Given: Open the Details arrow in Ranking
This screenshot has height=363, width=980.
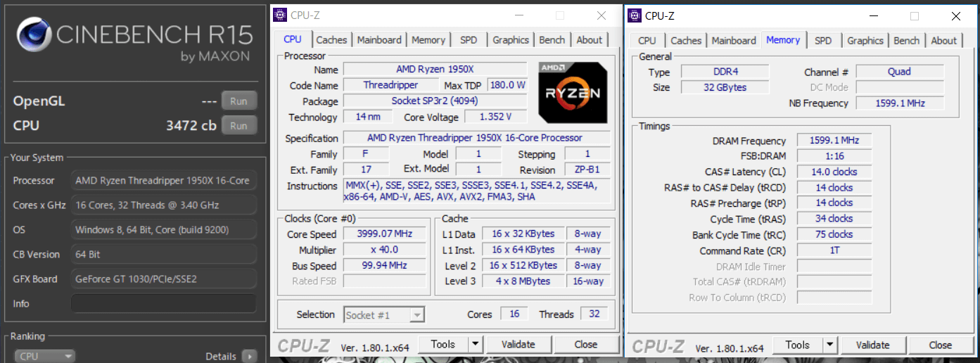Looking at the screenshot, I should [249, 357].
